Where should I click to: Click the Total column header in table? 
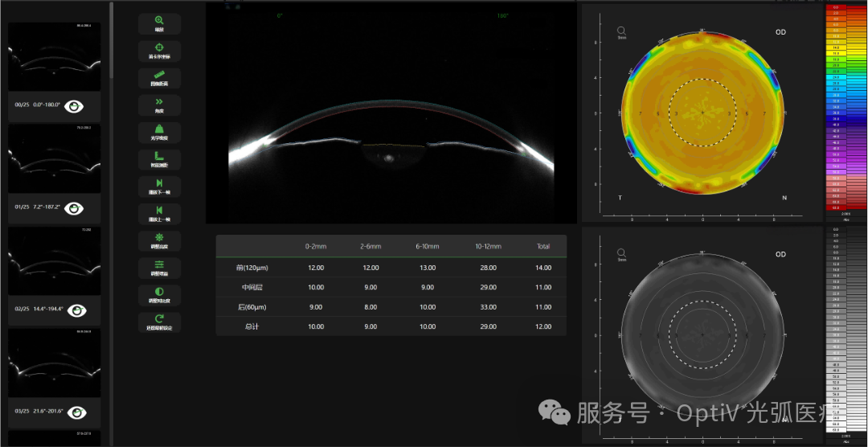543,246
